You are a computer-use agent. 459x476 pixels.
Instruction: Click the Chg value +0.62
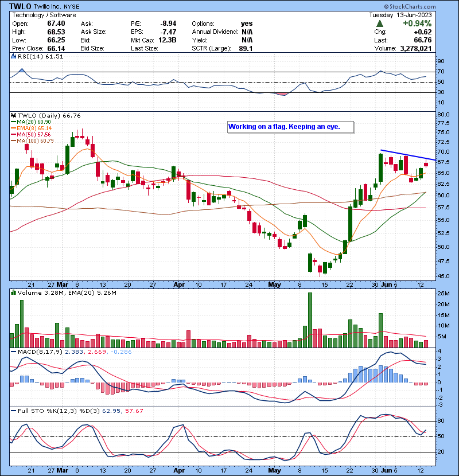[422, 32]
